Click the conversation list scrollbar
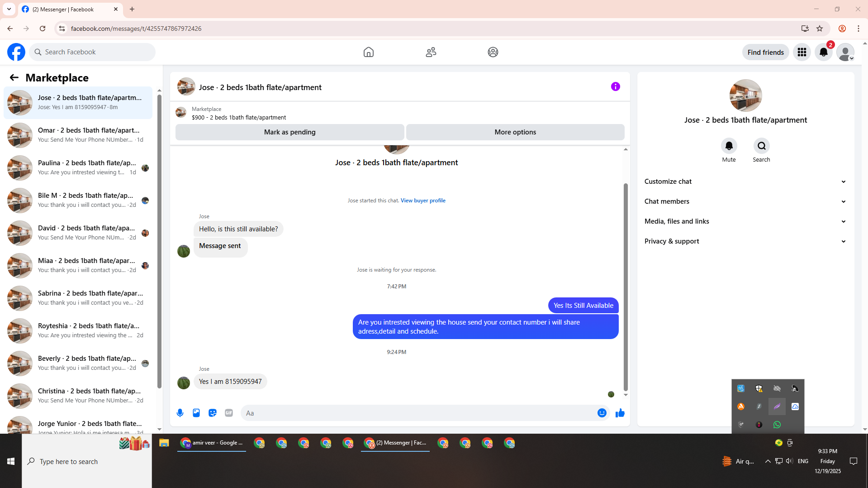The width and height of the screenshot is (868, 488). click(159, 242)
